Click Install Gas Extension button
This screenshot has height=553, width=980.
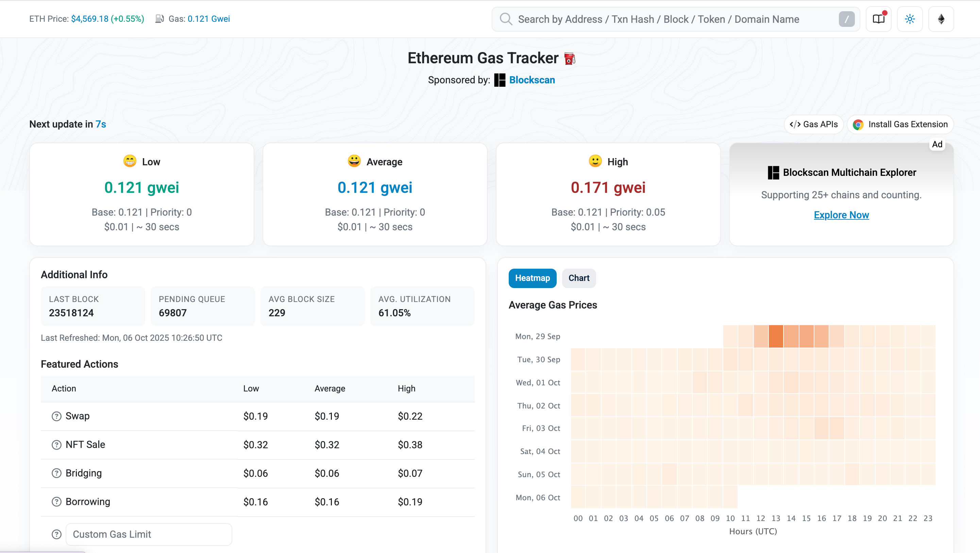pos(900,124)
